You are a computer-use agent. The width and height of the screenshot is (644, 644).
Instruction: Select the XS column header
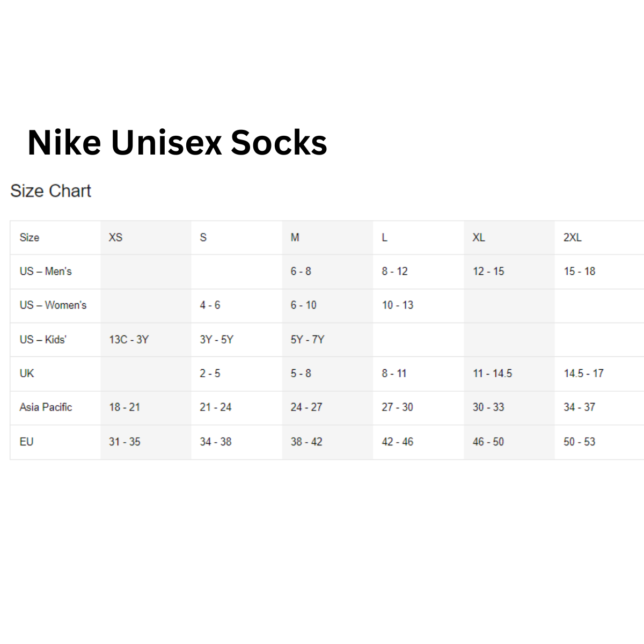tap(116, 237)
